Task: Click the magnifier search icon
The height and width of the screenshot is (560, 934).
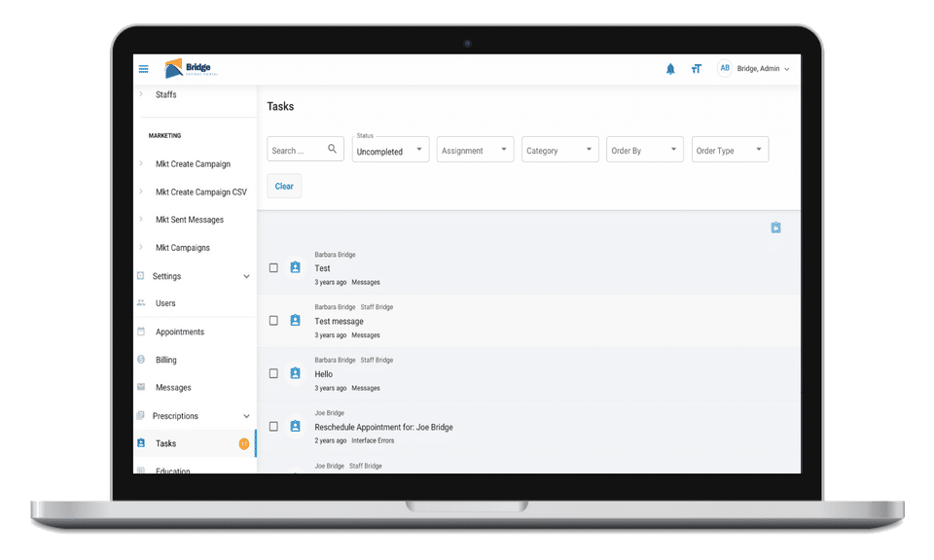Action: (x=333, y=149)
